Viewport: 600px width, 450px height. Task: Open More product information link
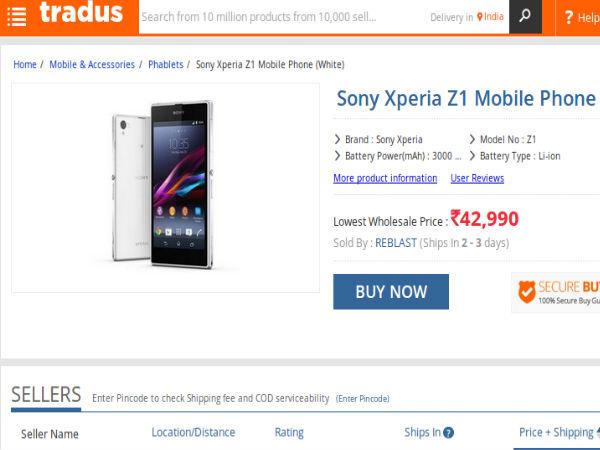(385, 178)
